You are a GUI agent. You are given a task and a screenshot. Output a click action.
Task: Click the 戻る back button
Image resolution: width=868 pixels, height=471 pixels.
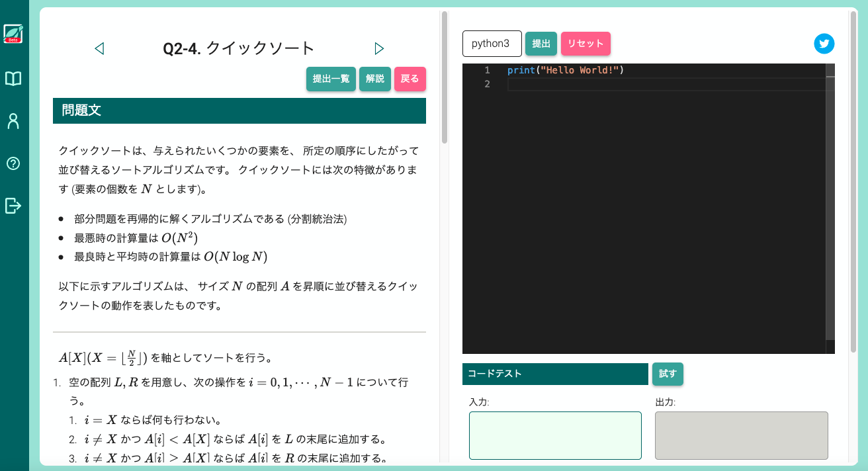410,78
